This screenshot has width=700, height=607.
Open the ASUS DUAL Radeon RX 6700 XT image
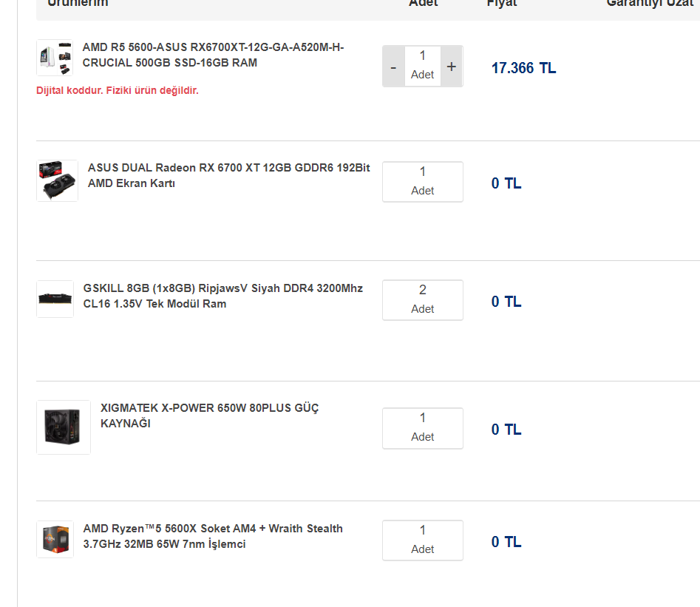pos(57,181)
